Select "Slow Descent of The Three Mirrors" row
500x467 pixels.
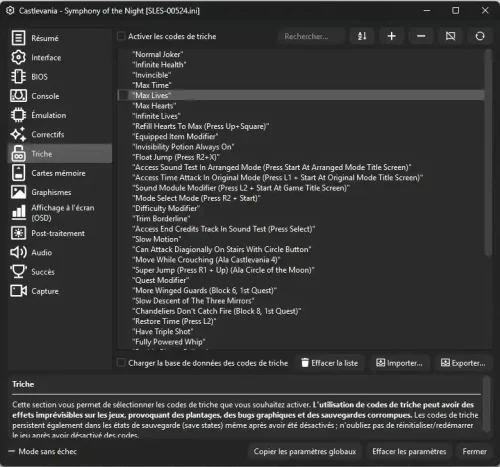[301, 301]
